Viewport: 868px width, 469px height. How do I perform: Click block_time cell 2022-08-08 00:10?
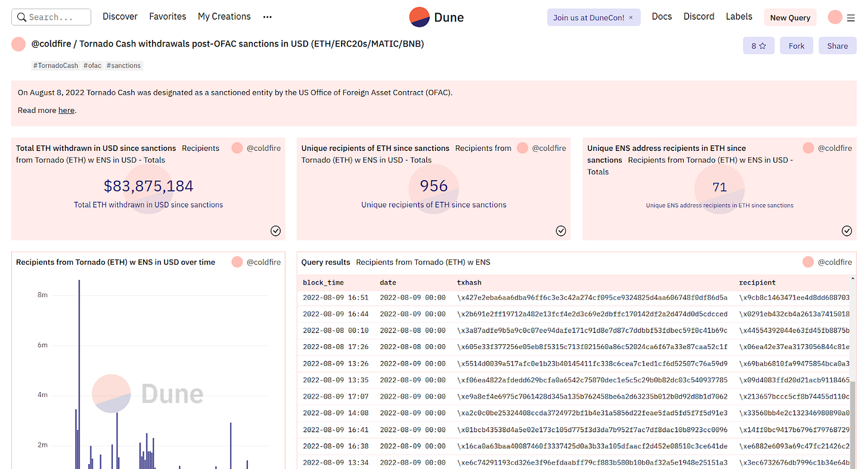(x=336, y=330)
